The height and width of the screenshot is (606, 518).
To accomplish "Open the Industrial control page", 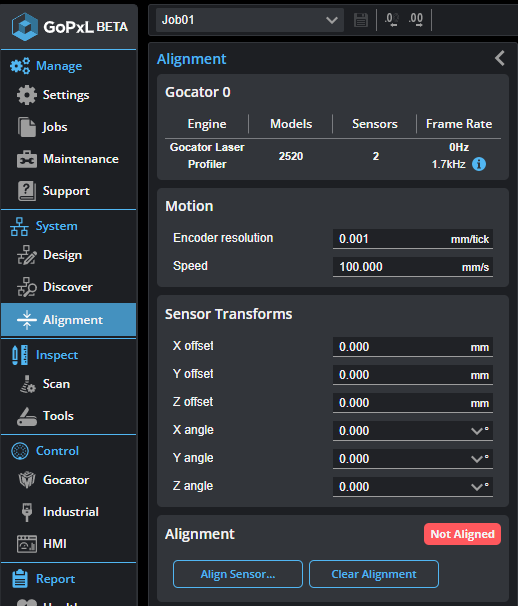I will point(69,512).
